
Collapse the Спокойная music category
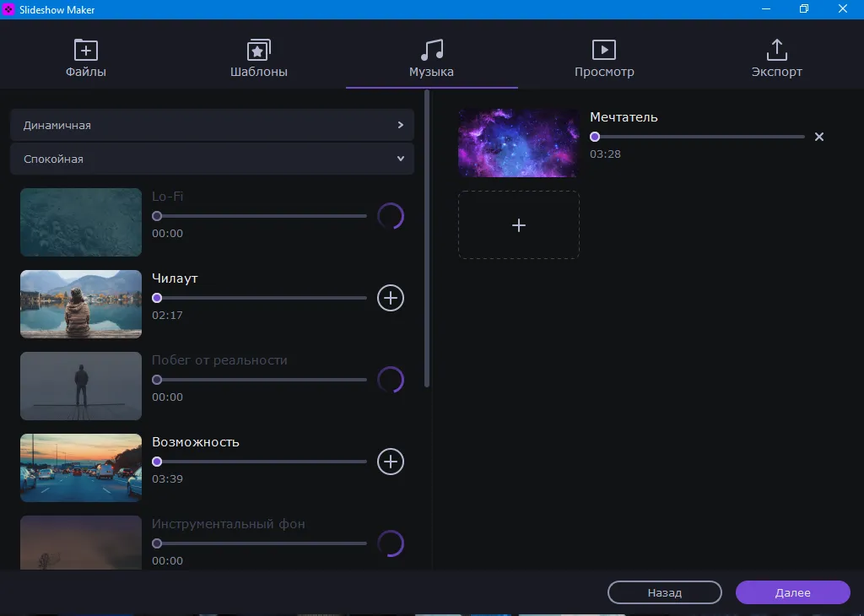click(212, 159)
